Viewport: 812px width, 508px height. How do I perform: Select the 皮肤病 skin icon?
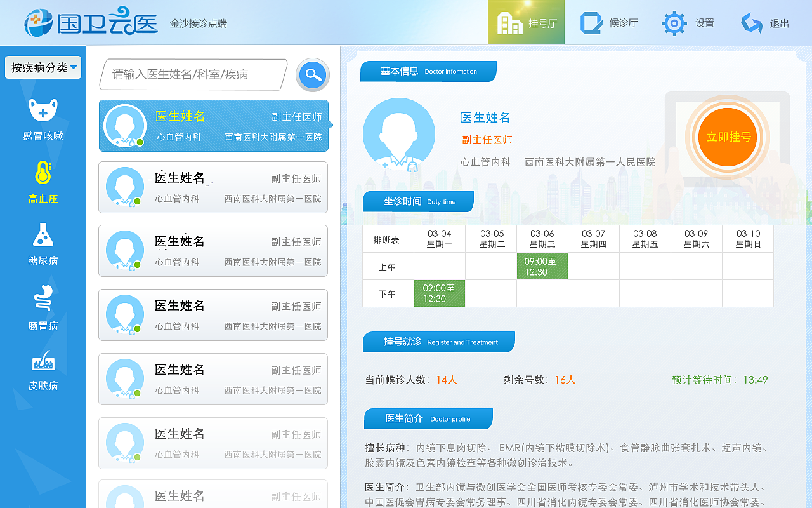43,361
